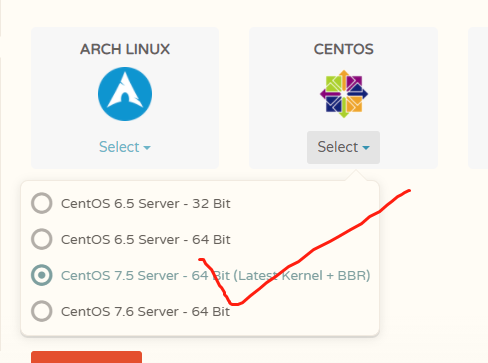Viewport: 488px width, 363px height.
Task: Select CentOS 6.5 Server 32 Bit radio
Action: click(42, 203)
